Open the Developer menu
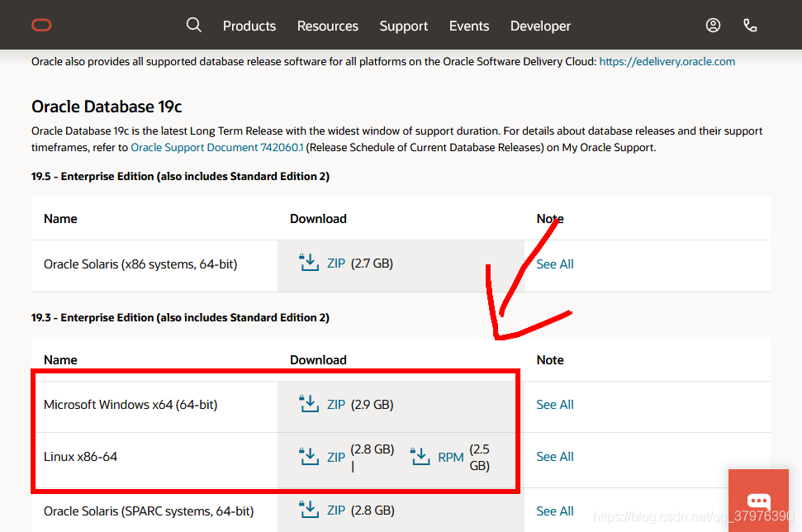 [x=540, y=26]
